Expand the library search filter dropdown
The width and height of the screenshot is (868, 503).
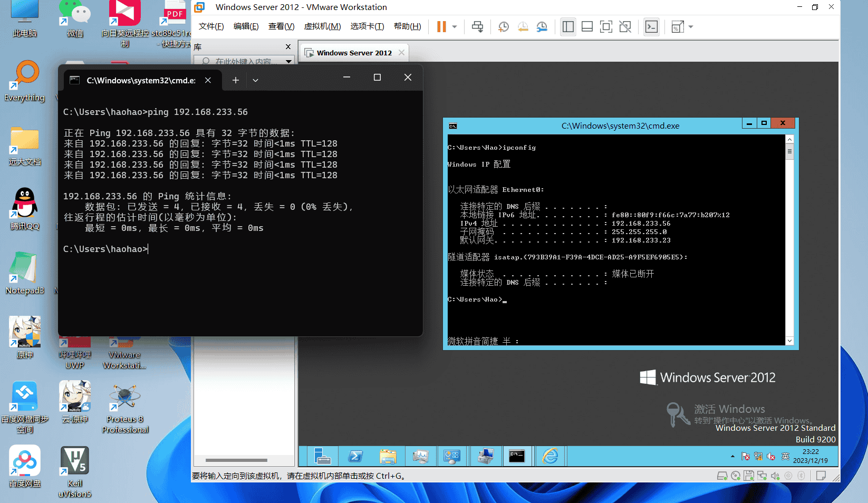288,61
